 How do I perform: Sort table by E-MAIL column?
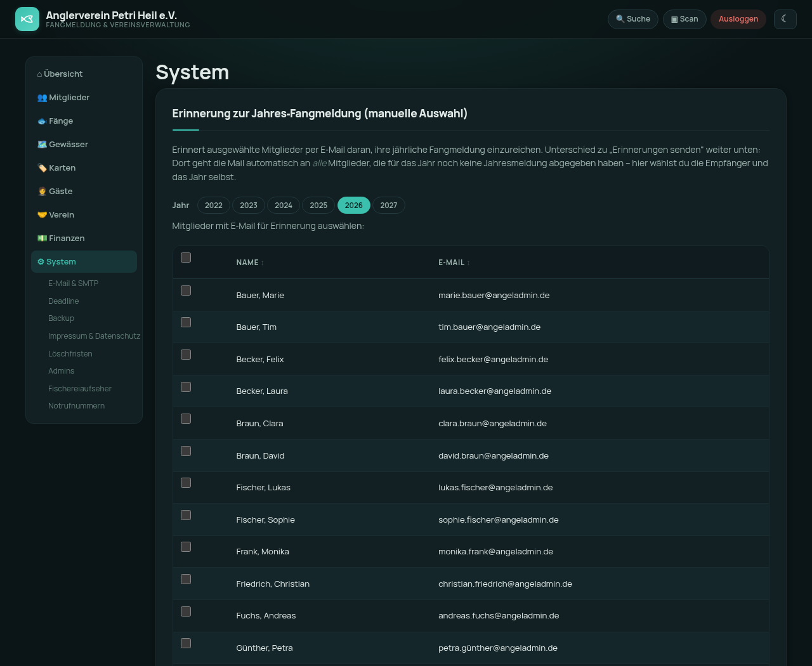click(x=454, y=263)
